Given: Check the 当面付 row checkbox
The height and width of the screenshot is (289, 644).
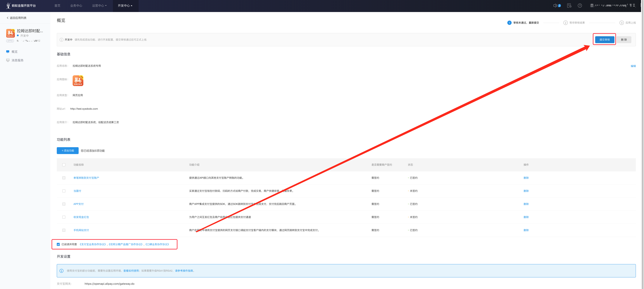Looking at the screenshot, I should [x=64, y=191].
